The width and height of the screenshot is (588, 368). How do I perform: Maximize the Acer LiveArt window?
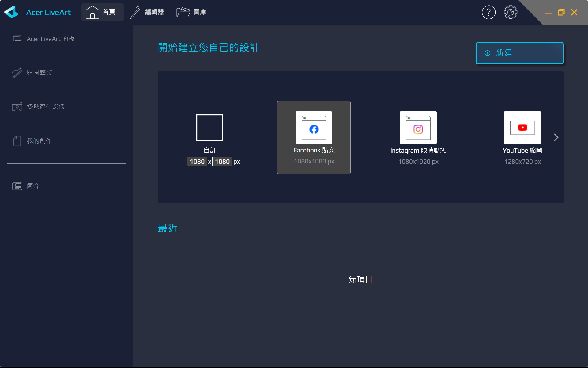[561, 12]
